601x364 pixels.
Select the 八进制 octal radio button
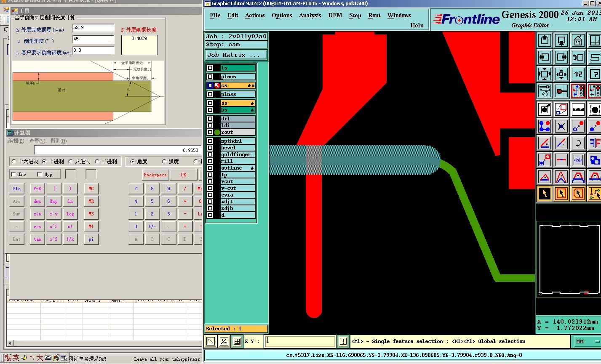(71, 162)
